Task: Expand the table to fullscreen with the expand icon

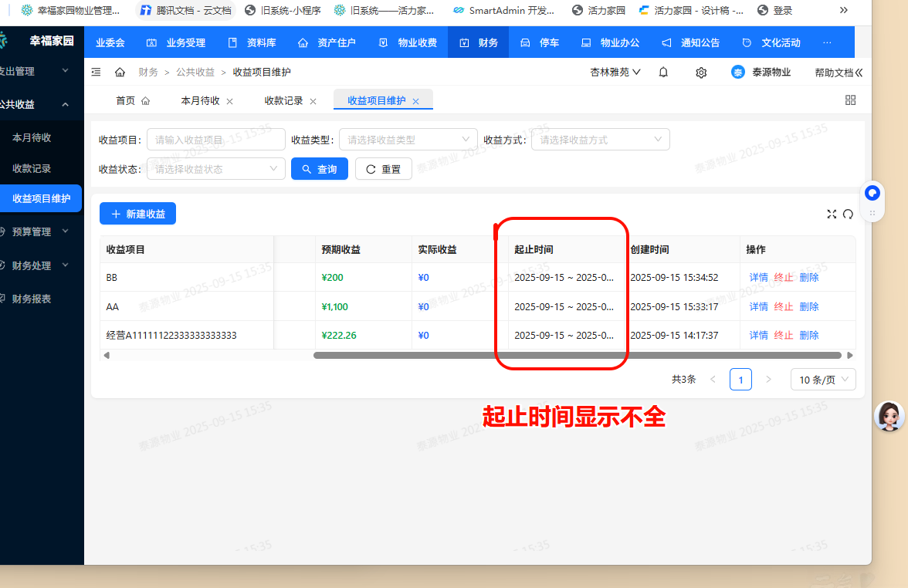Action: click(x=832, y=215)
